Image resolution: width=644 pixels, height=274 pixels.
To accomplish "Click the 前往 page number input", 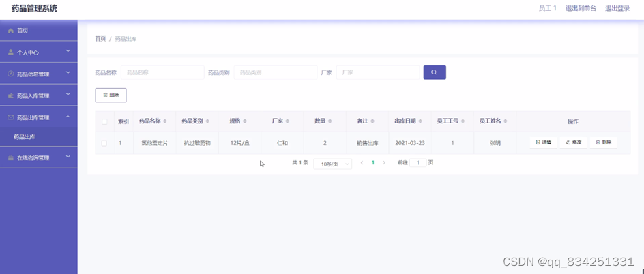I will tap(418, 163).
